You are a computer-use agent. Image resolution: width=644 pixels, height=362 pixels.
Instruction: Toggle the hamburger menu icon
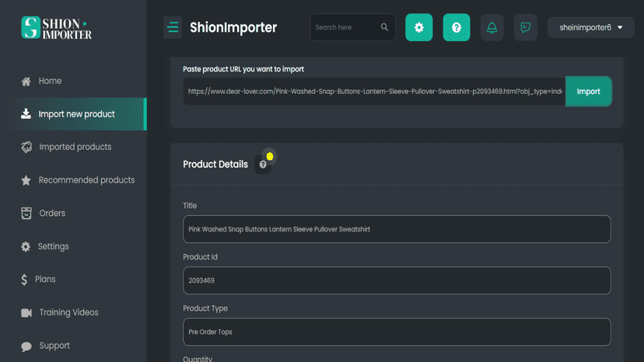173,27
